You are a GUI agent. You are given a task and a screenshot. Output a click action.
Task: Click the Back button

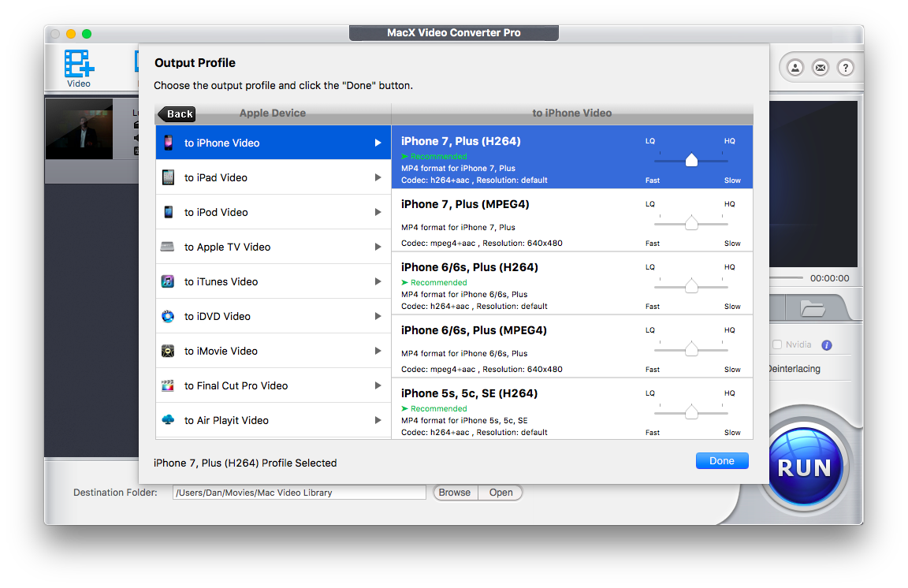point(177,114)
